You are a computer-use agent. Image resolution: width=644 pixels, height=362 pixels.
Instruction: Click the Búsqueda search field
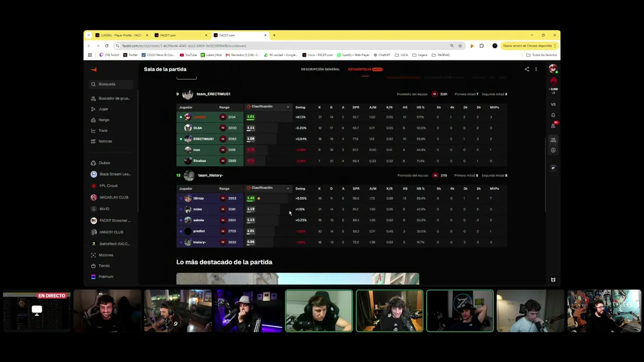pyautogui.click(x=111, y=84)
